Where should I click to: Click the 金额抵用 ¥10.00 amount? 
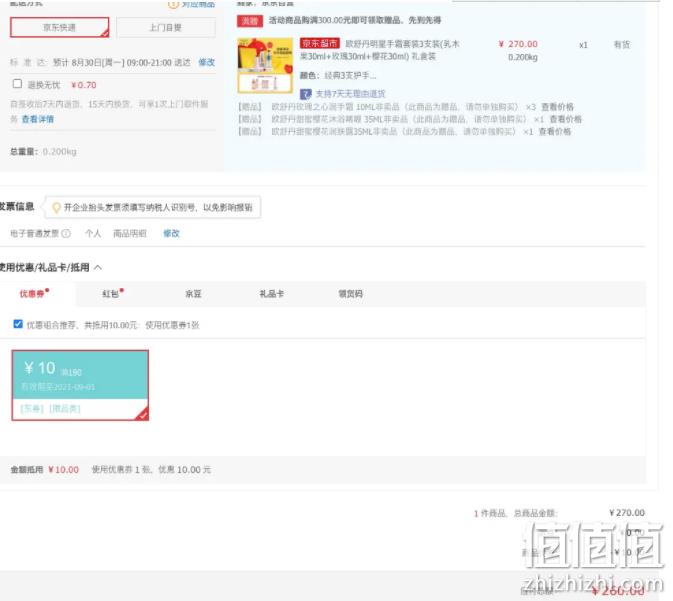coord(64,470)
